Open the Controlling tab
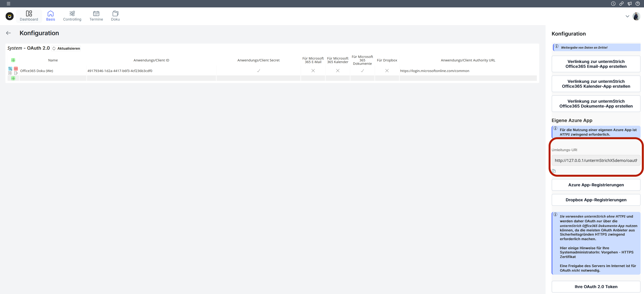 point(72,16)
